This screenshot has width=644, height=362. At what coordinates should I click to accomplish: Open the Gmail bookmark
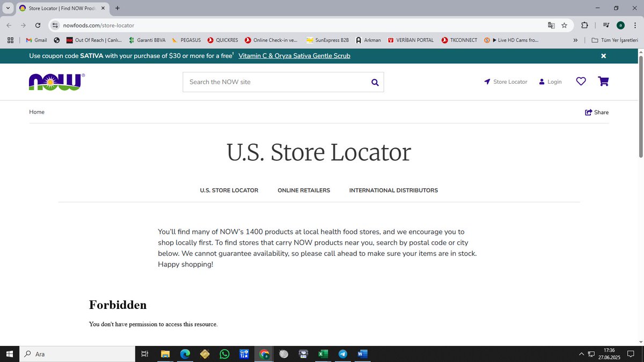[36, 40]
